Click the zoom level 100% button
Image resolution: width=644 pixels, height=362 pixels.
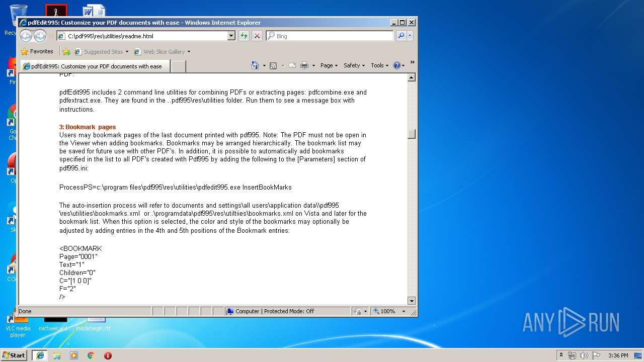(385, 311)
